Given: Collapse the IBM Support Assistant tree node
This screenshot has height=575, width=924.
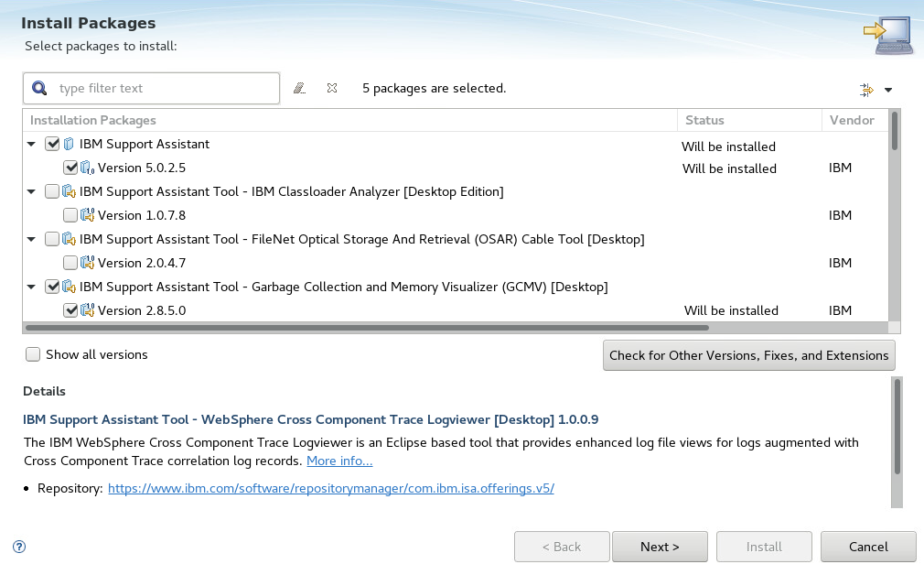Looking at the screenshot, I should [x=32, y=144].
